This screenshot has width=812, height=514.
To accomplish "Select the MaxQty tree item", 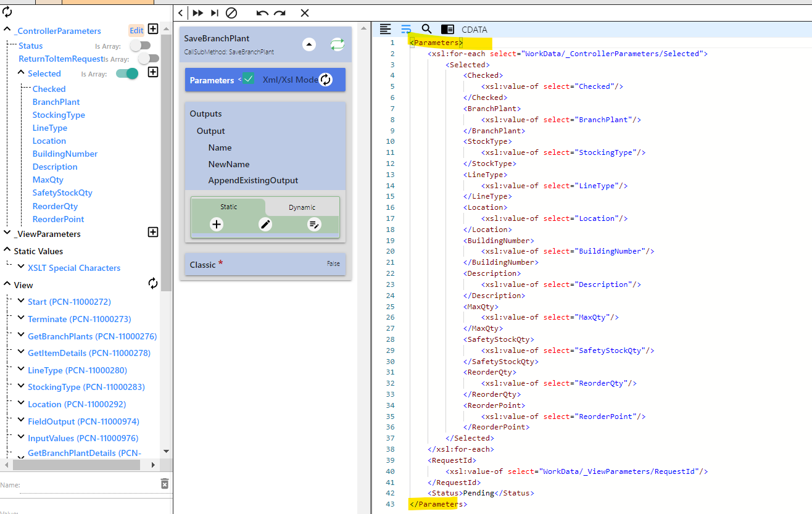I will tap(48, 180).
